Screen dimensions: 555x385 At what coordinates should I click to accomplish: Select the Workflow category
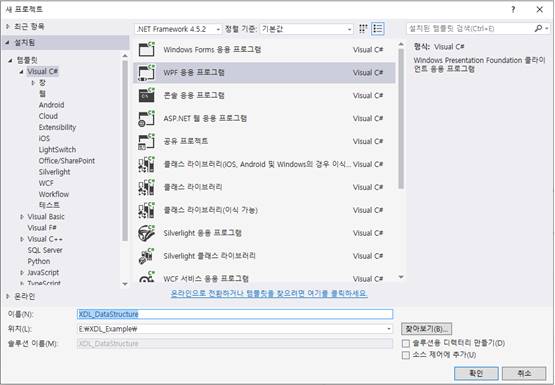point(54,194)
